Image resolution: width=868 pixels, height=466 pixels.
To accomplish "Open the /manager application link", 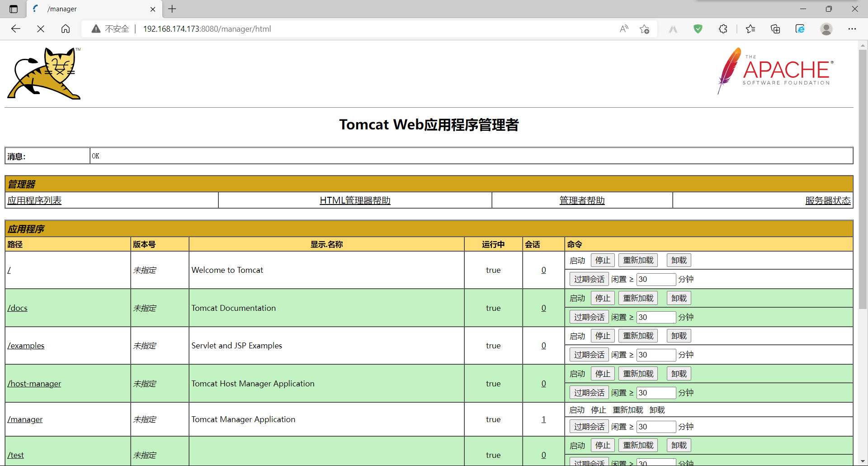I will click(x=25, y=419).
